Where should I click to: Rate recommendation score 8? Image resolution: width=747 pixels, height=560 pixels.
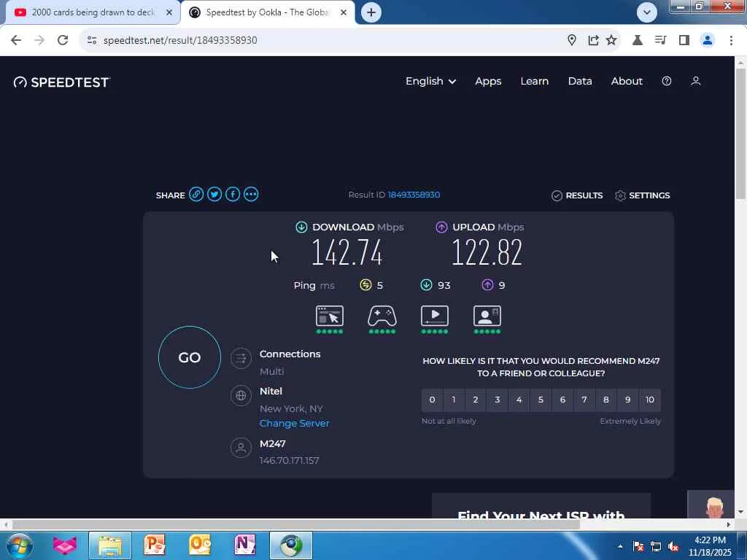pos(606,400)
